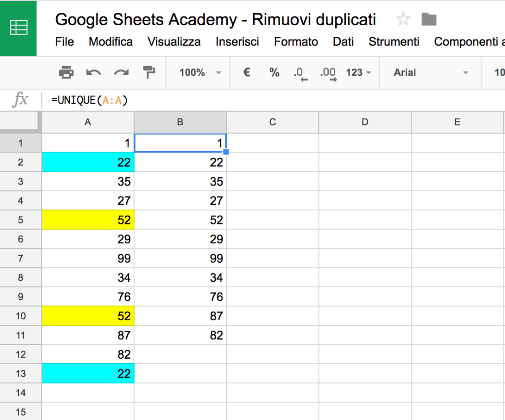Click the Undo arrow icon
Viewport: 505px width, 420px height.
pyautogui.click(x=93, y=72)
